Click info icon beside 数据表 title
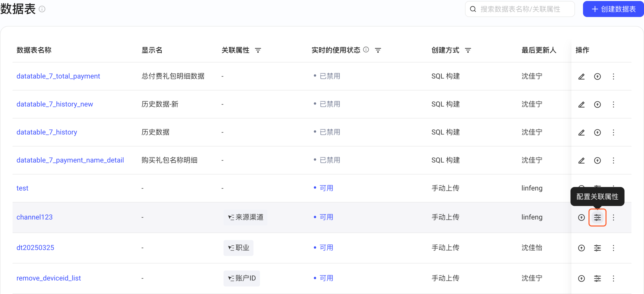The image size is (644, 294). (x=42, y=9)
